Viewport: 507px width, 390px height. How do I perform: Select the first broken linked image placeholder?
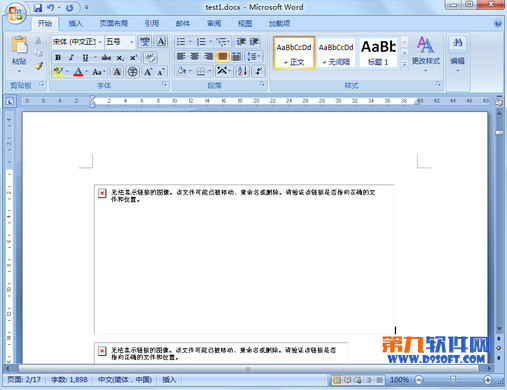(x=244, y=259)
